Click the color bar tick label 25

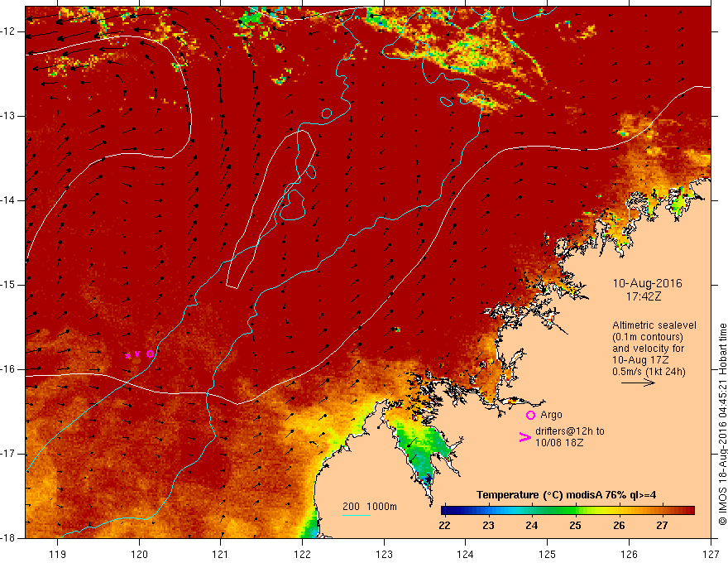575,526
